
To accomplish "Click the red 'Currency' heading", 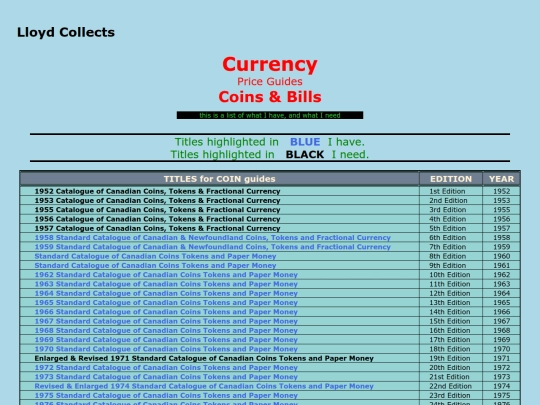I will point(270,64).
